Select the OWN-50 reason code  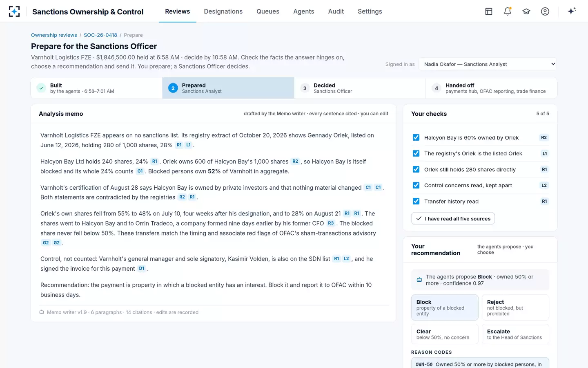480,363
